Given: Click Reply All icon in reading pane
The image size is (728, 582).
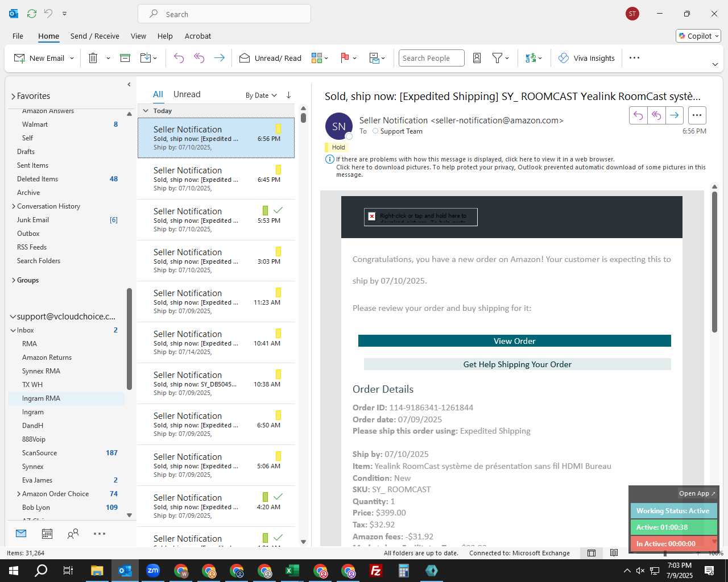Looking at the screenshot, I should 656,115.
